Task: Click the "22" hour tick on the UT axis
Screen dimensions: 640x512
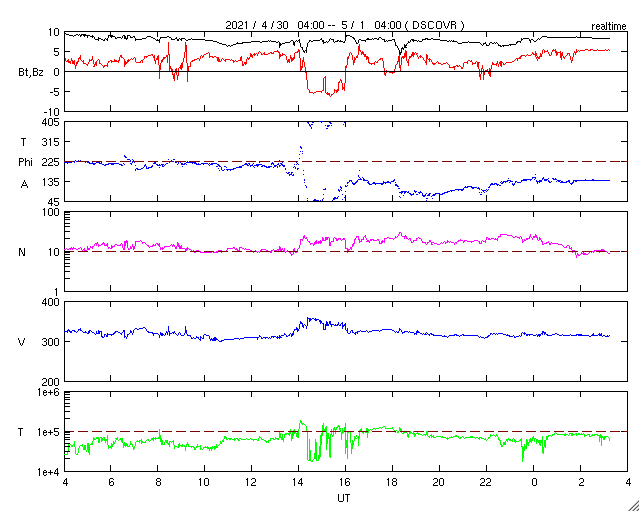Action: coord(486,483)
